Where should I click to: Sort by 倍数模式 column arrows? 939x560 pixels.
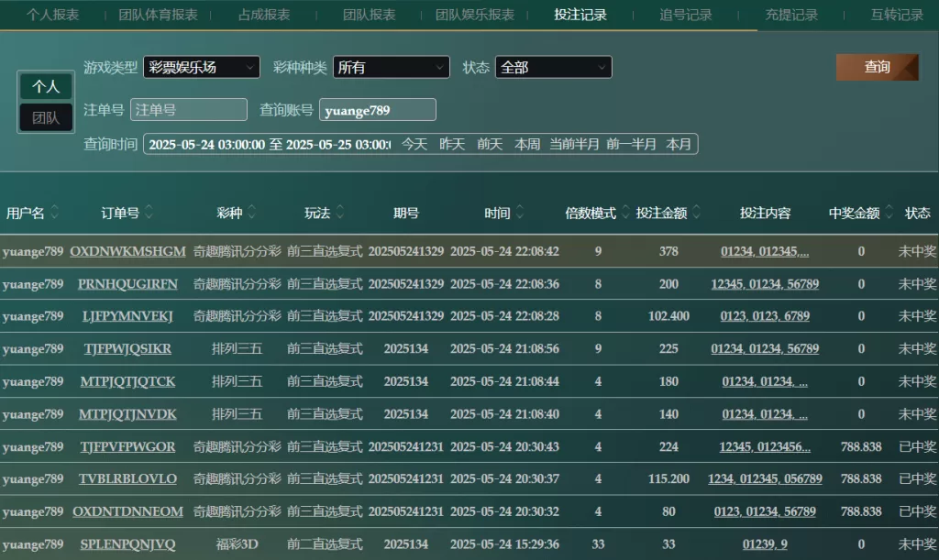click(625, 212)
